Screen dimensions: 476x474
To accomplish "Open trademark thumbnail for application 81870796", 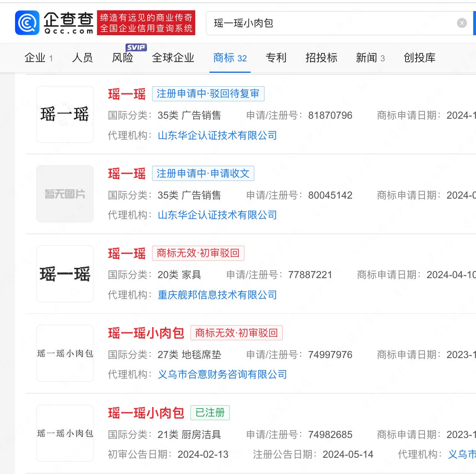I will (x=65, y=114).
